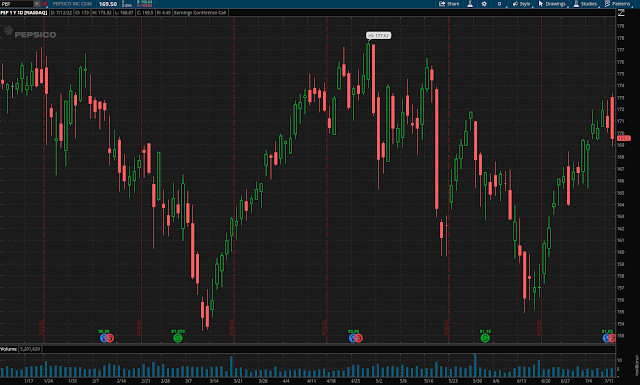The image size is (640, 385).
Task: Click the Volume value 5,201,629
Action: [x=30, y=349]
